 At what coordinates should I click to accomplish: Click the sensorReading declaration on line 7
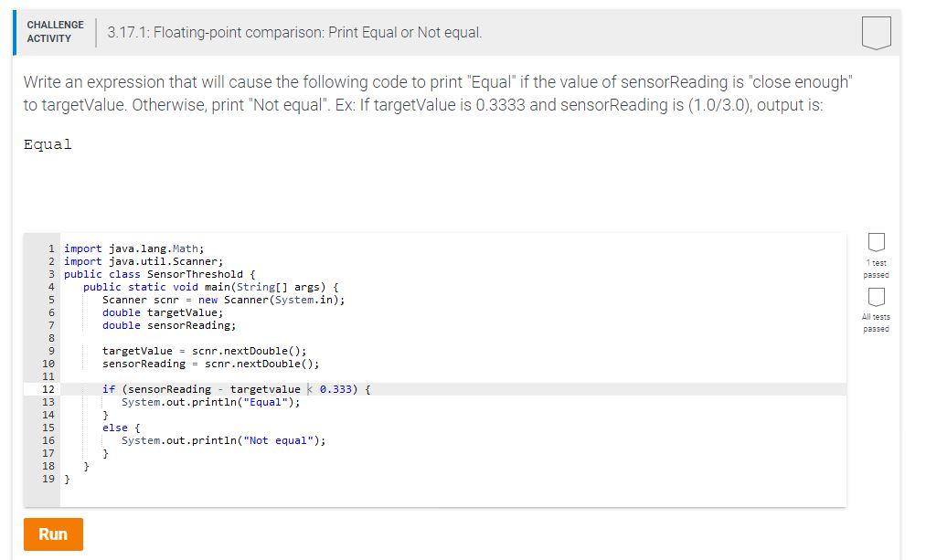(x=169, y=324)
